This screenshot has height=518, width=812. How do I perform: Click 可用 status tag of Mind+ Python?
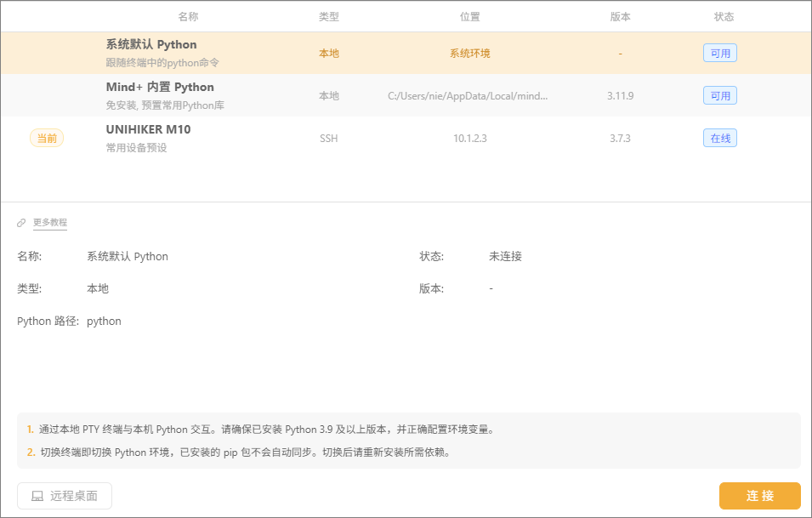[720, 96]
